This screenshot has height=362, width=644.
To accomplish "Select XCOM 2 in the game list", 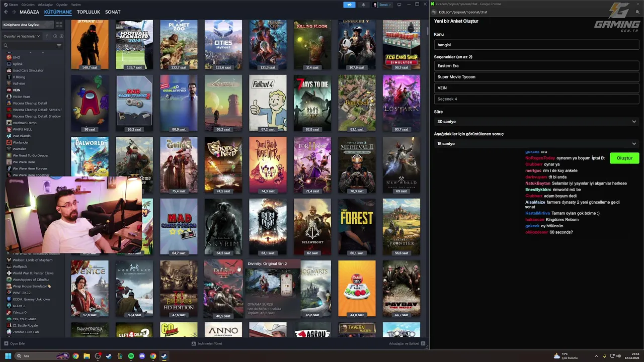I will point(19,306).
